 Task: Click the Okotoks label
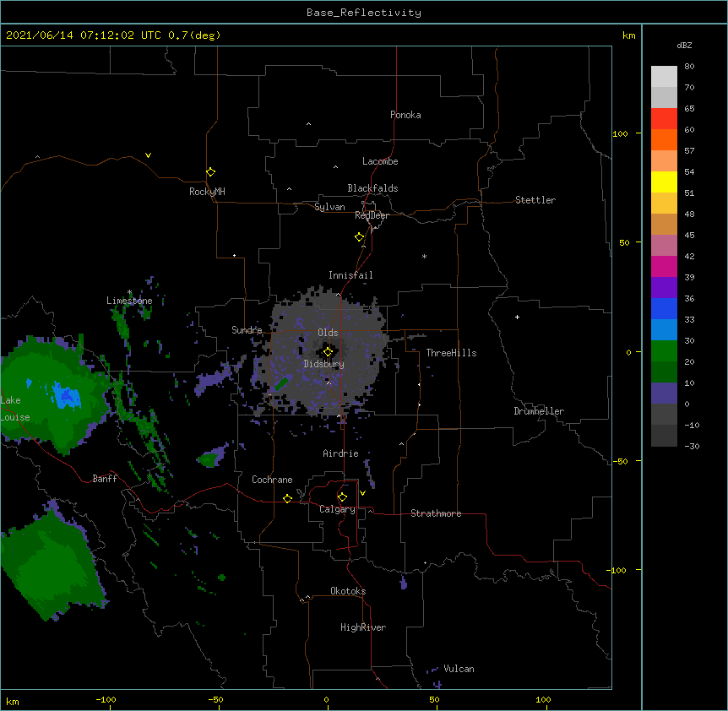click(348, 591)
